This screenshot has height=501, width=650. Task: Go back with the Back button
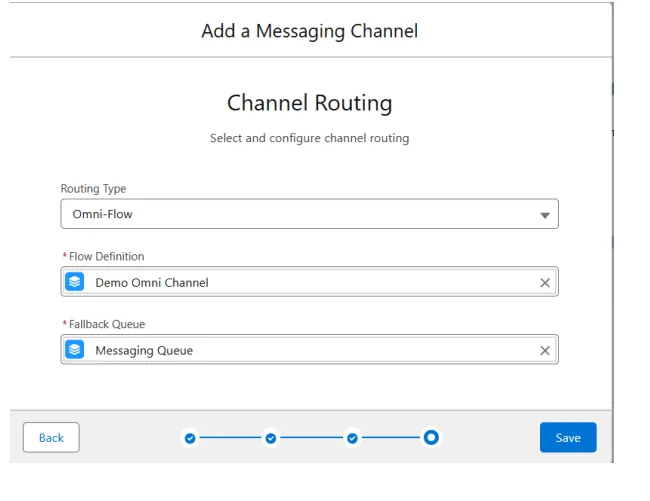[x=51, y=437]
